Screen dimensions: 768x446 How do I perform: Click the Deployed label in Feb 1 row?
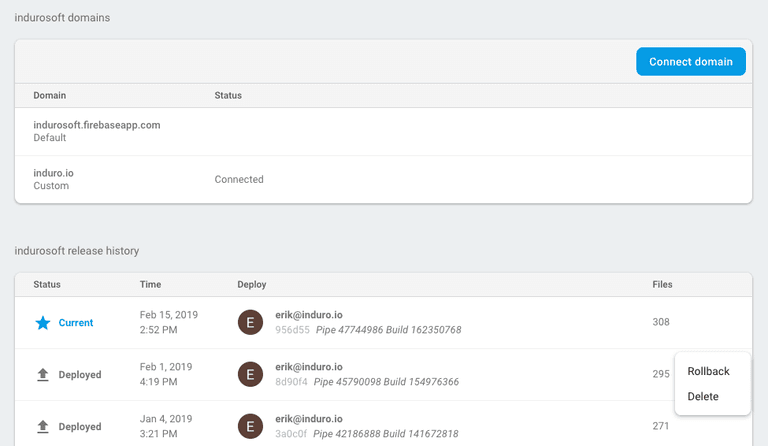(x=80, y=375)
